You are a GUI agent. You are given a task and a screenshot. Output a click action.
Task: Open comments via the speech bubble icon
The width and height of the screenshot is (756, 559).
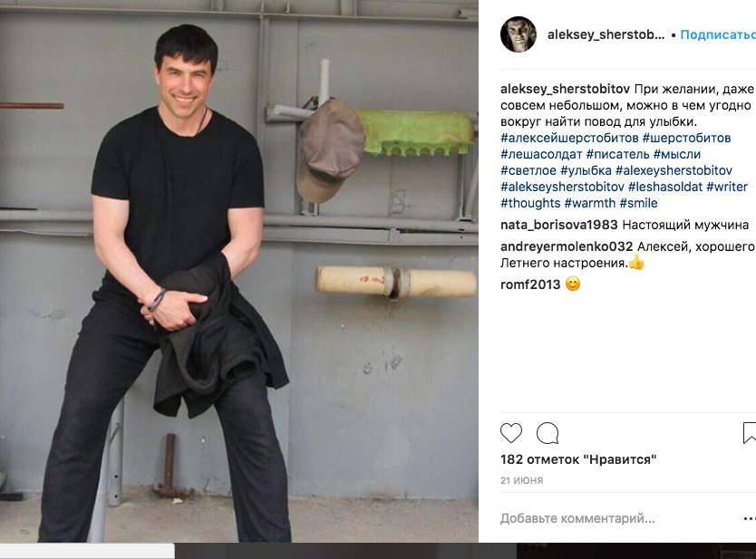(548, 433)
